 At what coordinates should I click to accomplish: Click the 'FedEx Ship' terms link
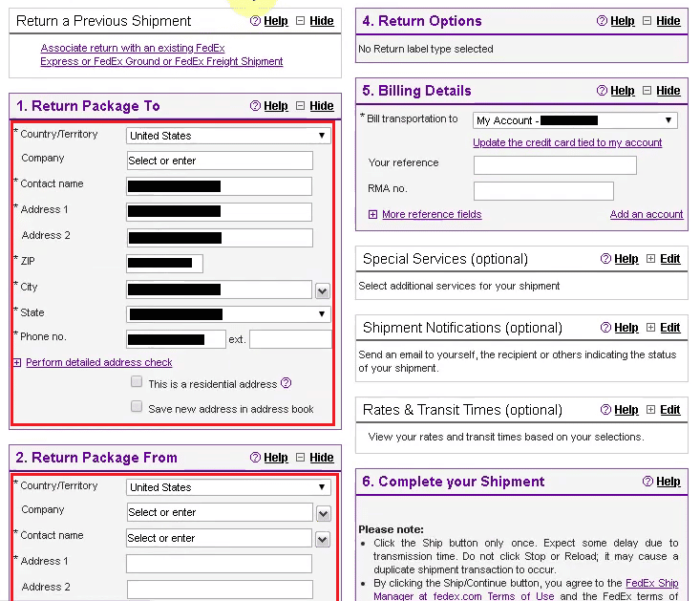point(652,583)
